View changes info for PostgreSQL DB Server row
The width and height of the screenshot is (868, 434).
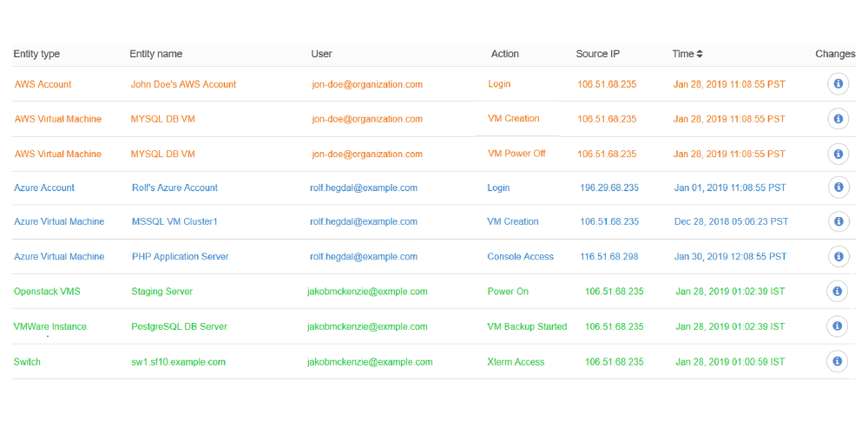tap(837, 326)
